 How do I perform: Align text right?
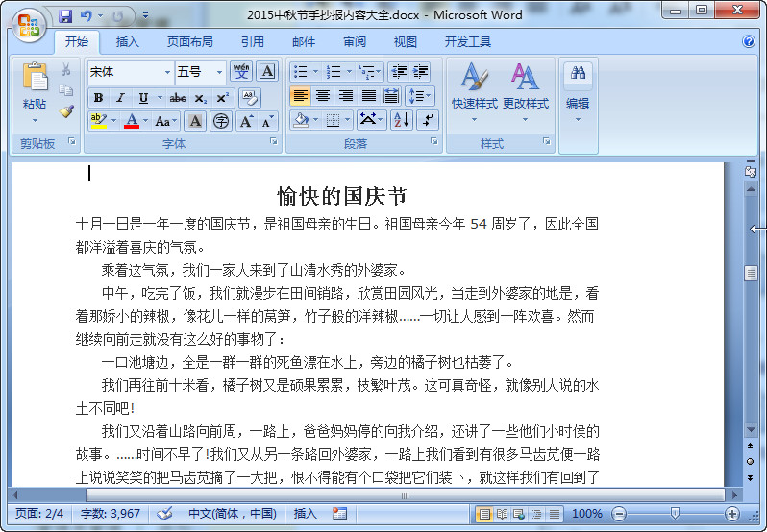[x=346, y=96]
